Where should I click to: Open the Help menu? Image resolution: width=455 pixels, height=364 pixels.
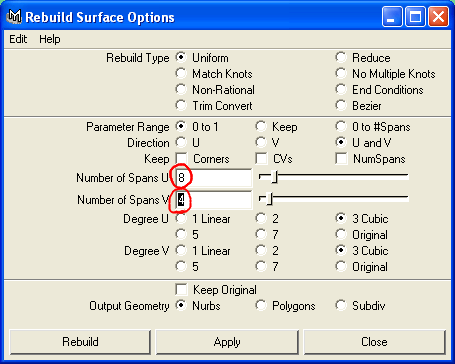[50, 39]
